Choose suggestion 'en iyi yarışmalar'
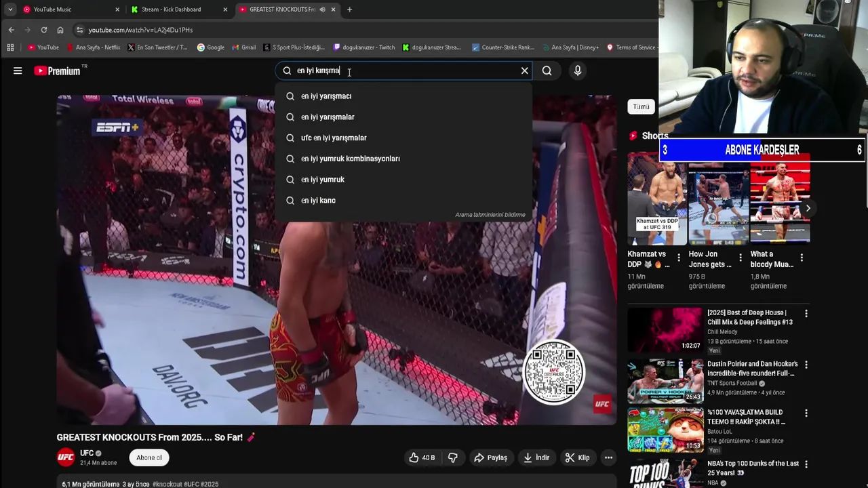The height and width of the screenshot is (488, 868). [x=403, y=117]
